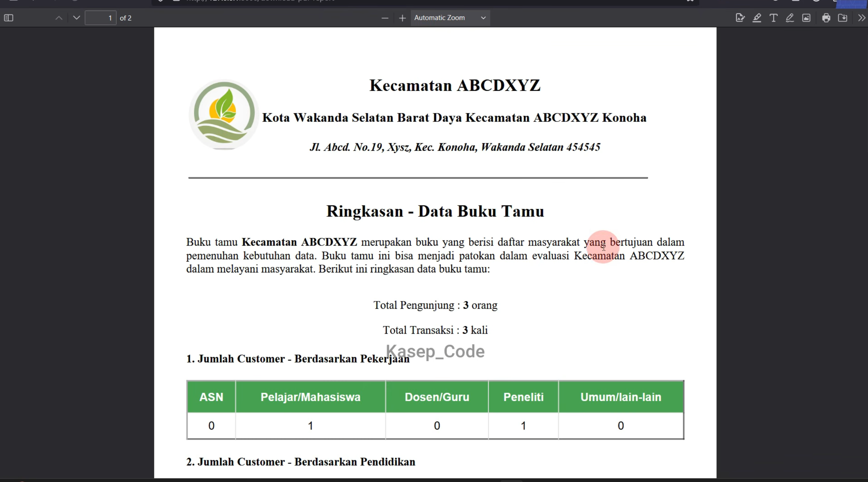
Task: Click the value under Umum/lain-lain column
Action: [x=621, y=426]
